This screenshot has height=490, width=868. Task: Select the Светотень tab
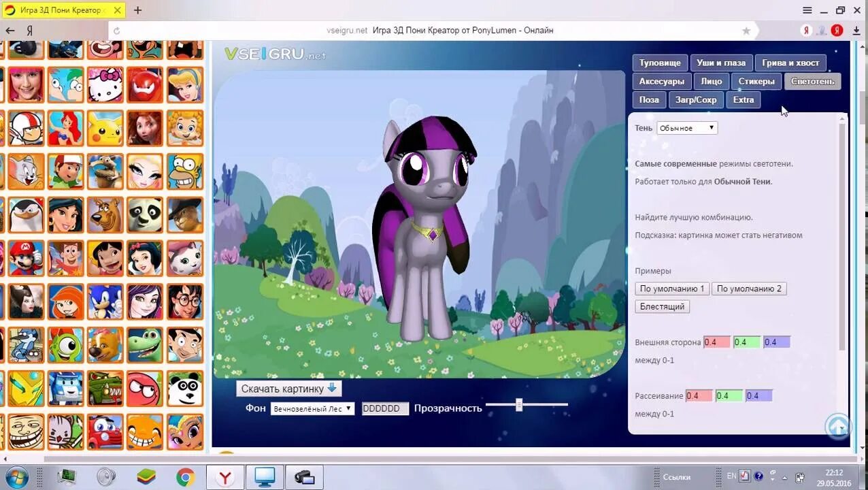click(812, 81)
